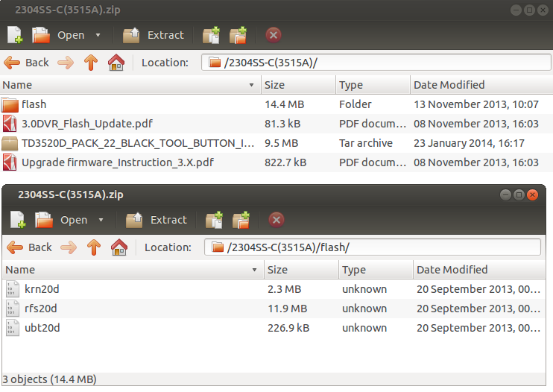Go up one level in the lower window

coord(94,247)
